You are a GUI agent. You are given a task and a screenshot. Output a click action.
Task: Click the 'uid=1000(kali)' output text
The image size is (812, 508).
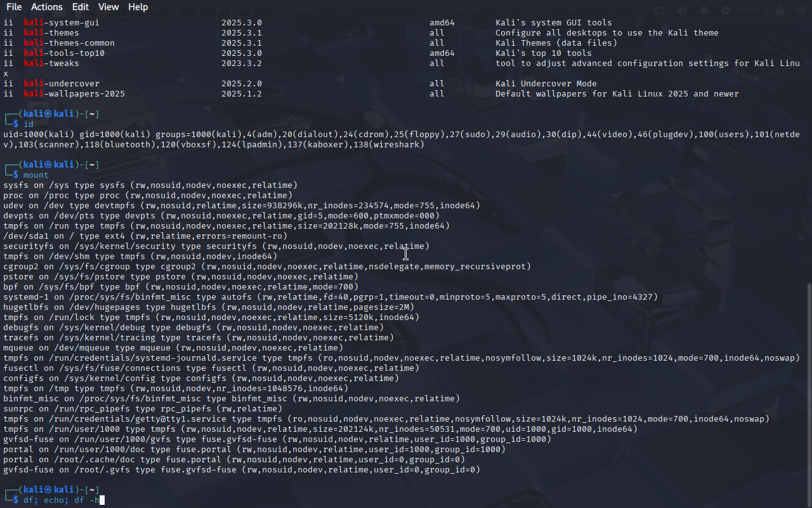tap(39, 135)
